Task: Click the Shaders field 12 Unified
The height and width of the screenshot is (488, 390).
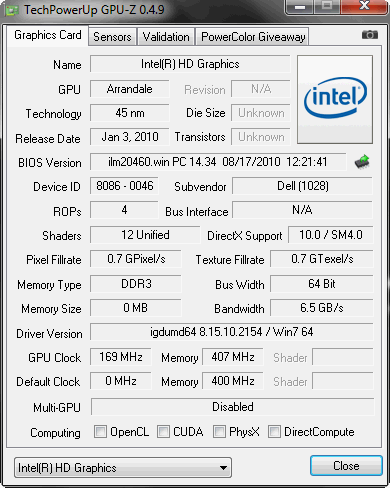Action: coord(145,235)
